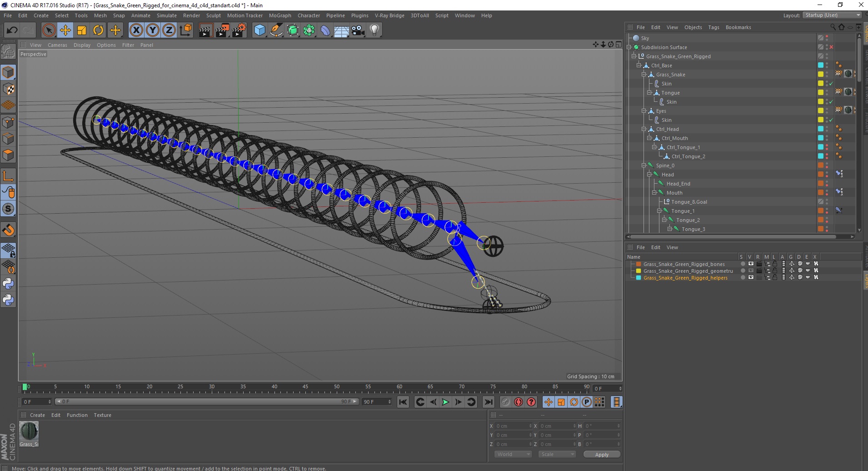
Task: Switch to Polygons mode
Action: coord(8,155)
